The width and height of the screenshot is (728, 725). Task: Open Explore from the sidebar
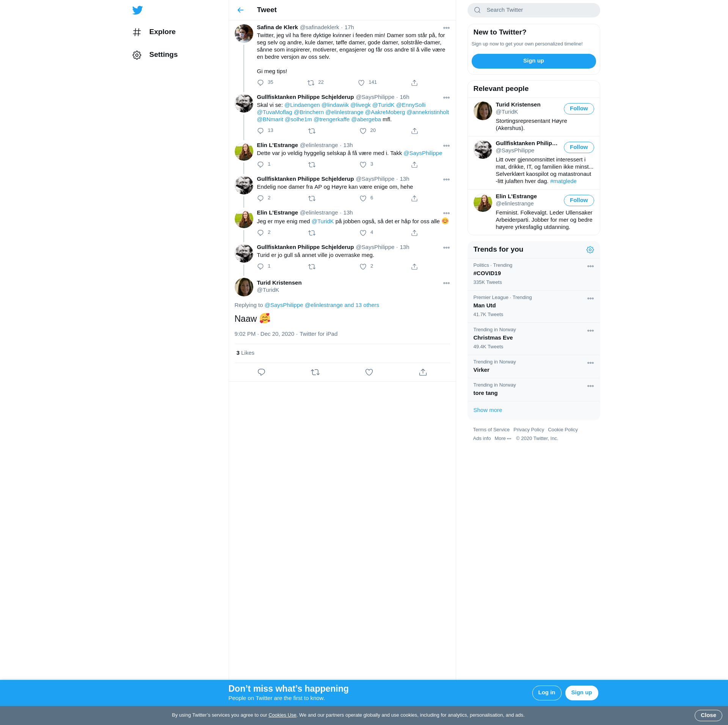coord(154,32)
